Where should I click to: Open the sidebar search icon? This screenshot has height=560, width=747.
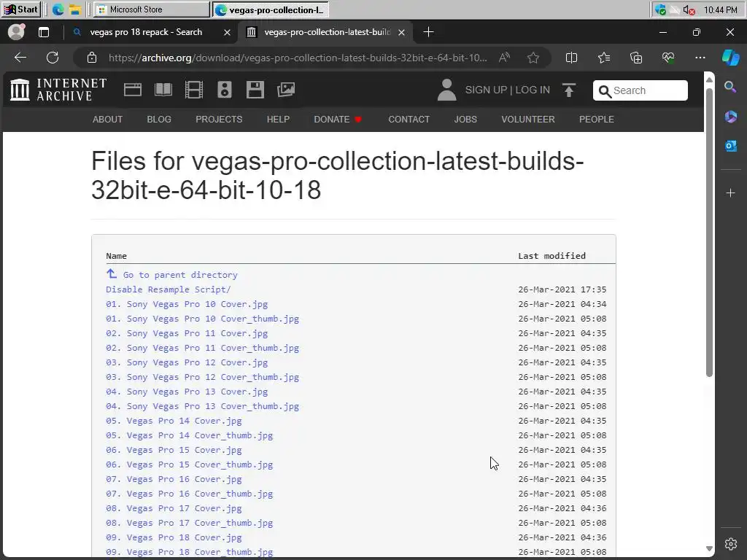coord(730,87)
